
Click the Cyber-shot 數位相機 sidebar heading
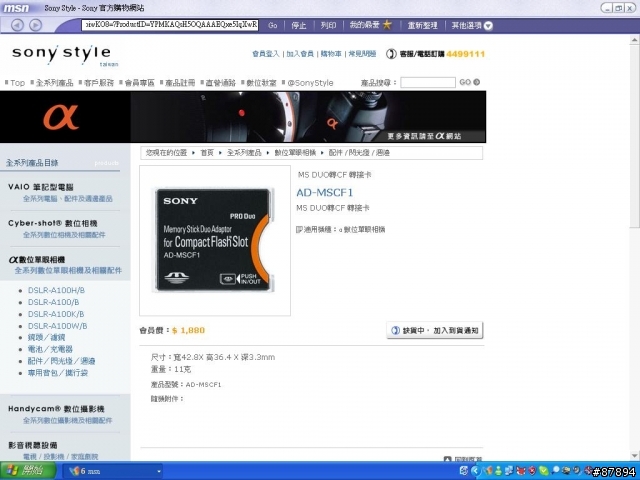53,223
